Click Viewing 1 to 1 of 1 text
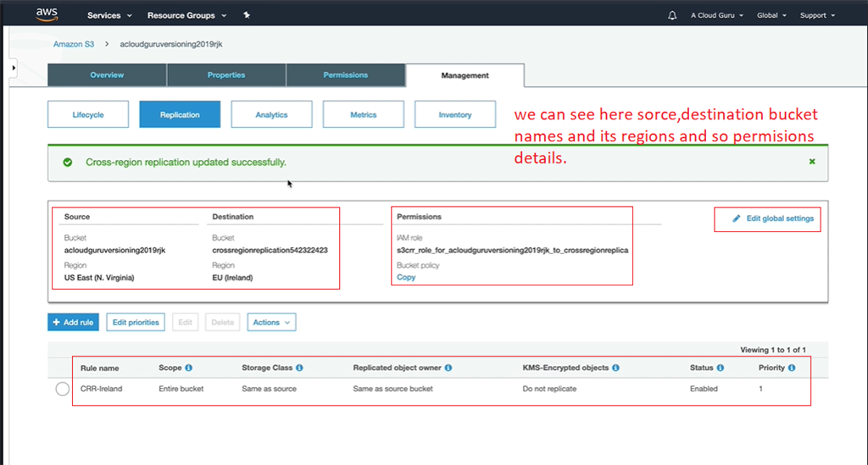 click(x=773, y=350)
